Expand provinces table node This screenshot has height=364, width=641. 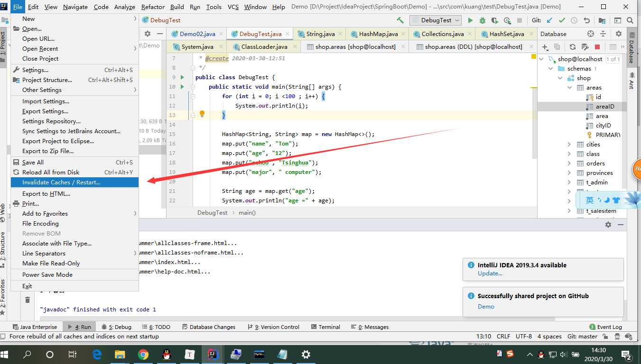point(569,173)
